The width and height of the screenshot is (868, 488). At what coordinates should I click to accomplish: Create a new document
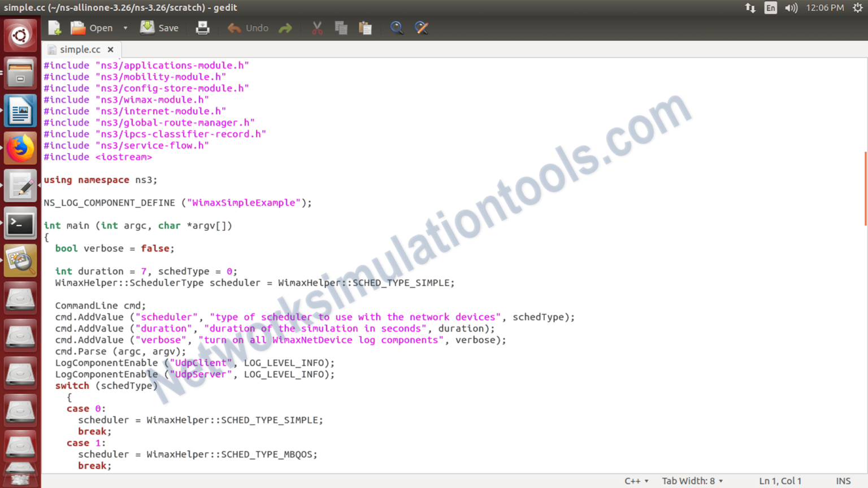coord(54,27)
